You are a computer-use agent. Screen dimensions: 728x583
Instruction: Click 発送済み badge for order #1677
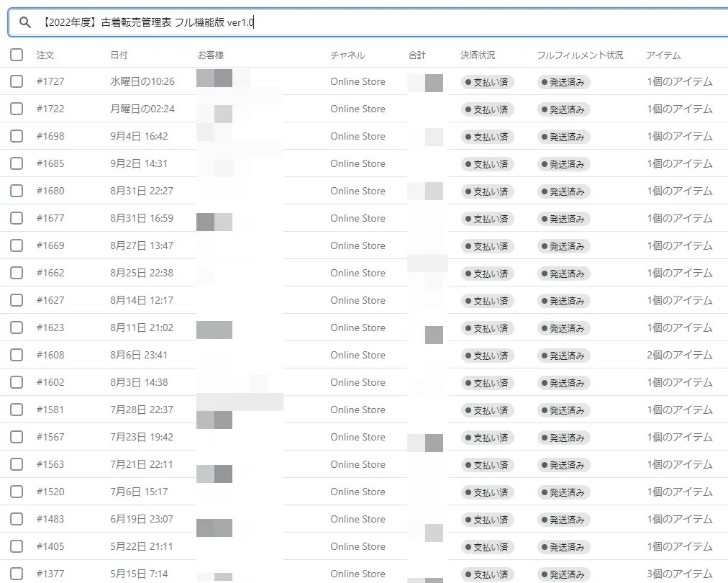pyautogui.click(x=563, y=219)
